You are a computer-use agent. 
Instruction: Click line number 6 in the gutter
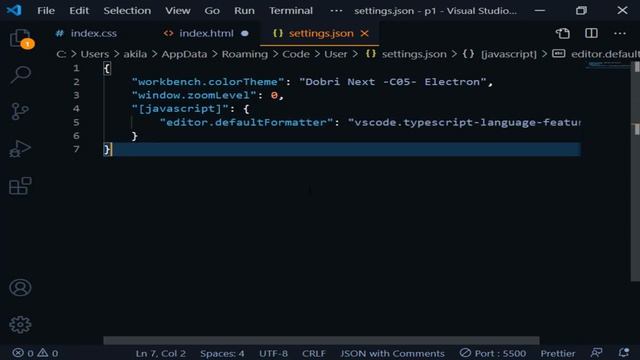coord(76,136)
